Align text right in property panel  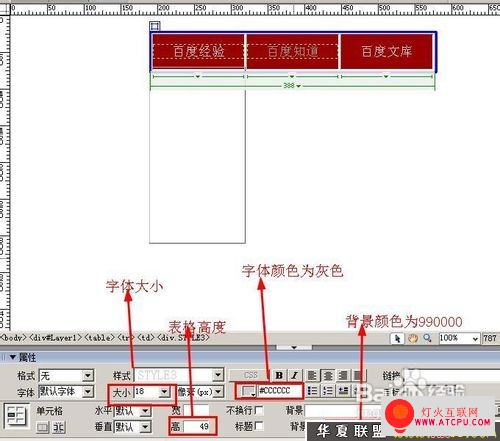(343, 376)
